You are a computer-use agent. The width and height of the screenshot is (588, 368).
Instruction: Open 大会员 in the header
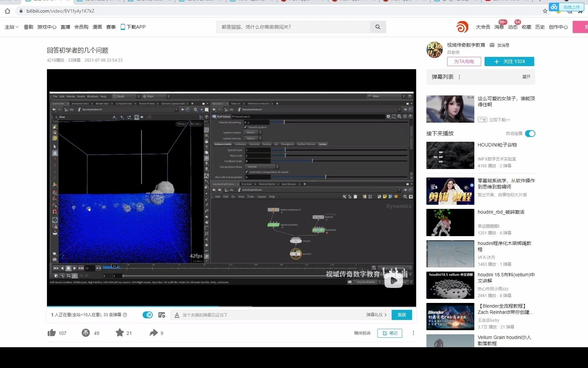click(483, 27)
